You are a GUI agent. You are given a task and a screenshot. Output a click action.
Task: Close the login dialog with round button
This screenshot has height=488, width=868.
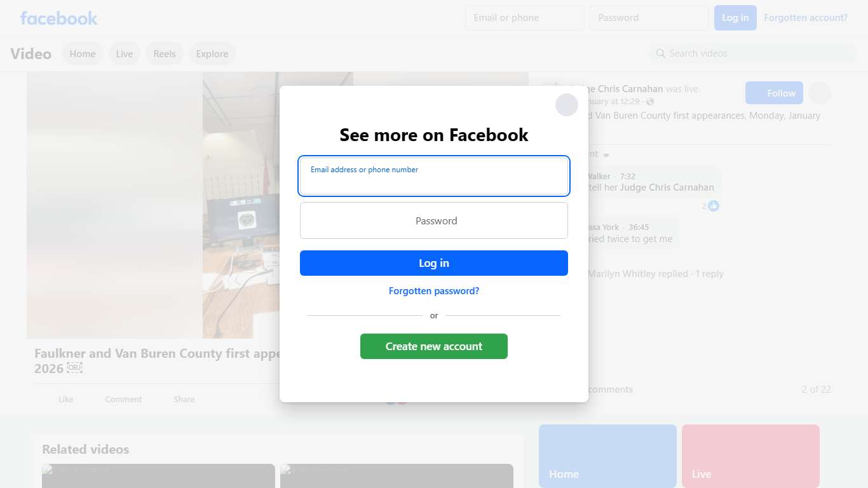tap(567, 105)
